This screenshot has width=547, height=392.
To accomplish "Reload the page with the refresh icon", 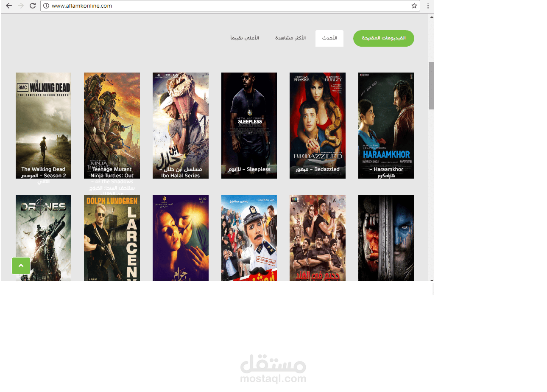I will tap(33, 6).
